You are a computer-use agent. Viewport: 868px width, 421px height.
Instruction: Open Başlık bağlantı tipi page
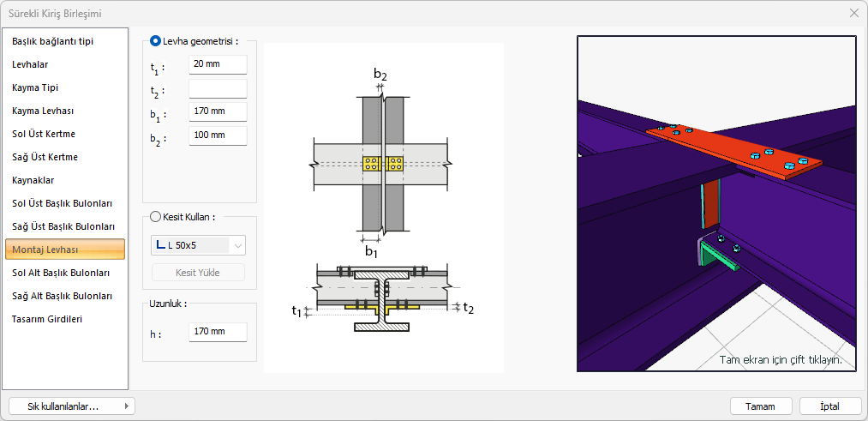[x=65, y=41]
